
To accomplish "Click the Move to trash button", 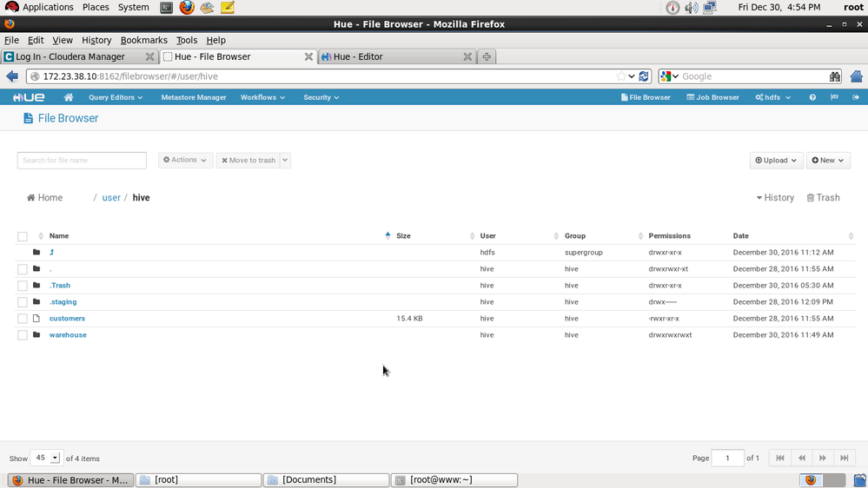I will [x=248, y=160].
